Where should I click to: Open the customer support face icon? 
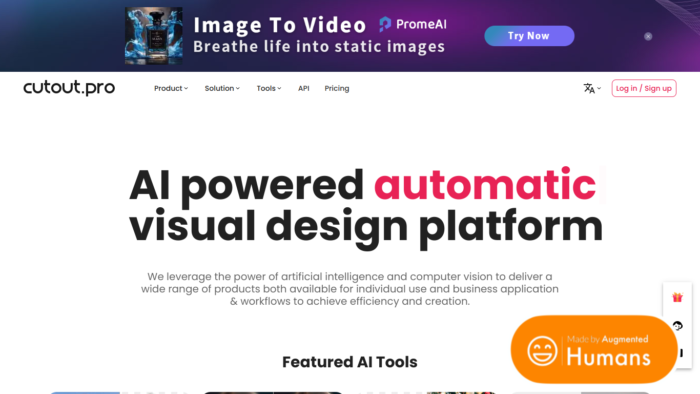(678, 326)
